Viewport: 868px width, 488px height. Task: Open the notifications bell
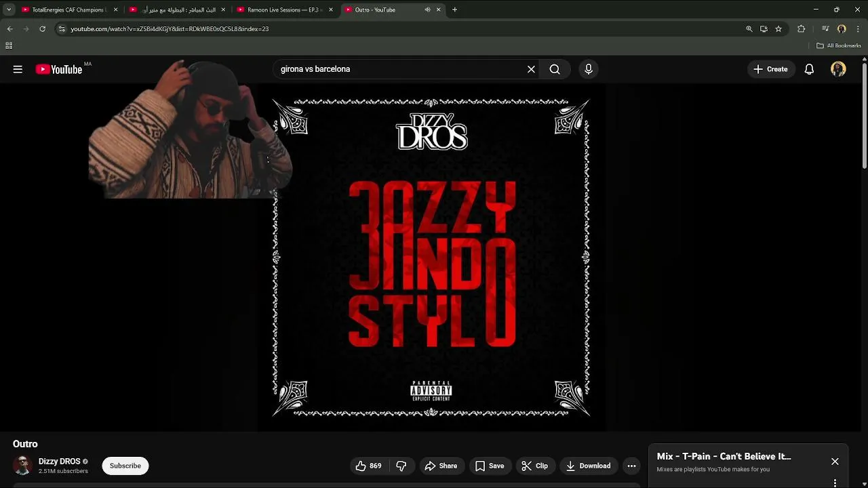pyautogui.click(x=809, y=69)
